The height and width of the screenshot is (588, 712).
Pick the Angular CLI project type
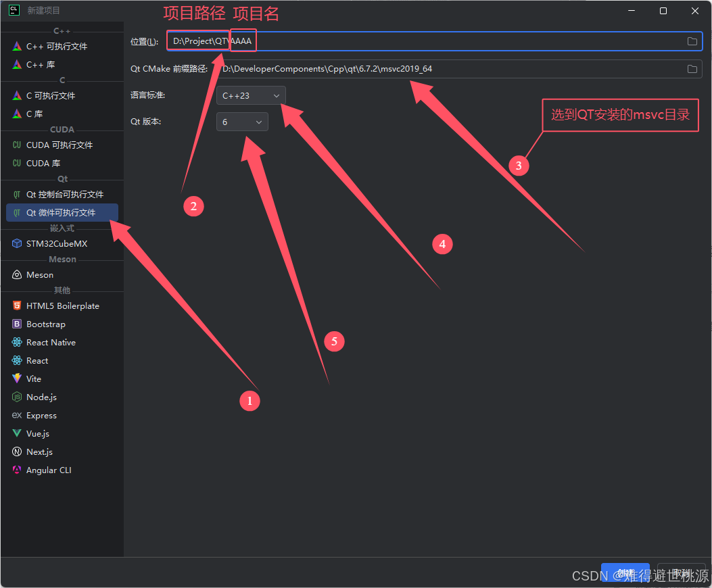(62, 470)
